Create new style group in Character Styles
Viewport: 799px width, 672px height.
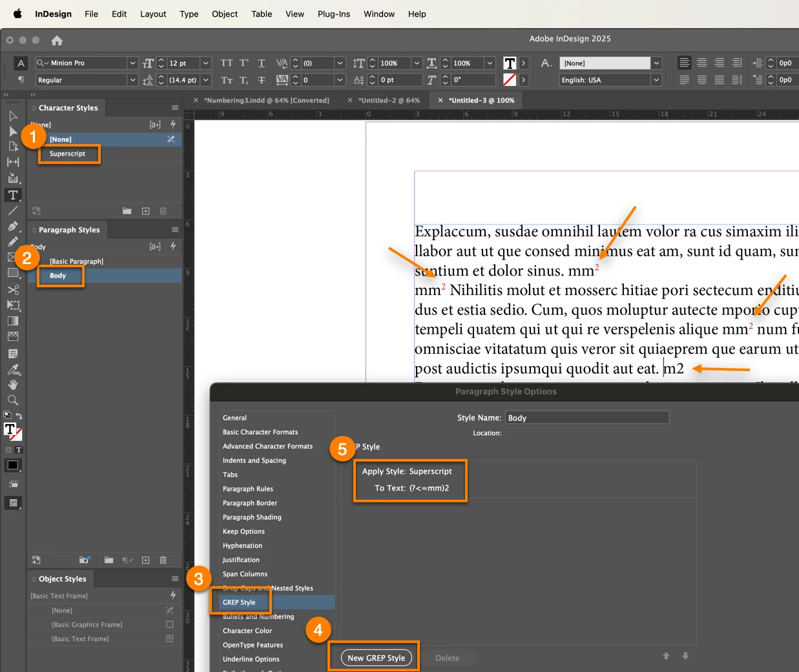[127, 211]
